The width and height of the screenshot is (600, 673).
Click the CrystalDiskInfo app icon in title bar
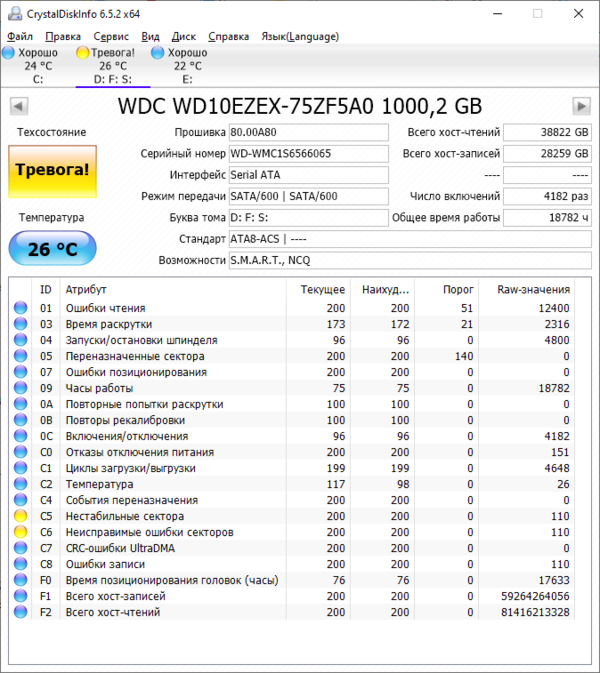pos(15,14)
